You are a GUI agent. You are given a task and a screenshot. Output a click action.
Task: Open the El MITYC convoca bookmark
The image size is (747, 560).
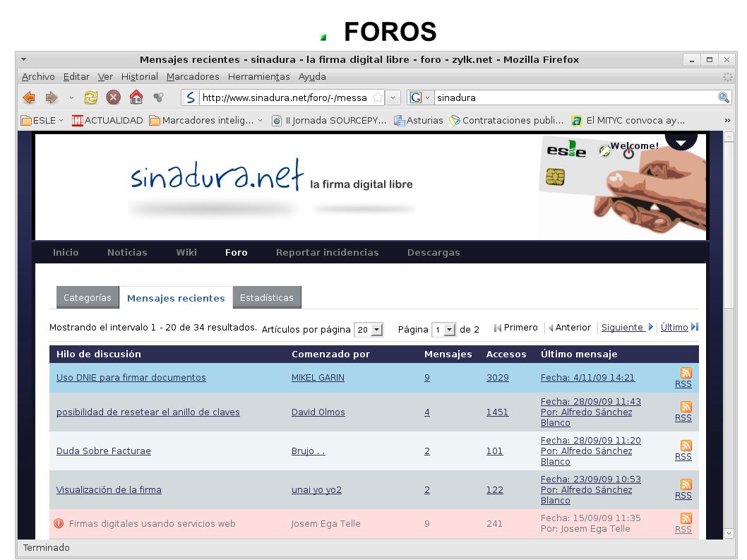628,121
